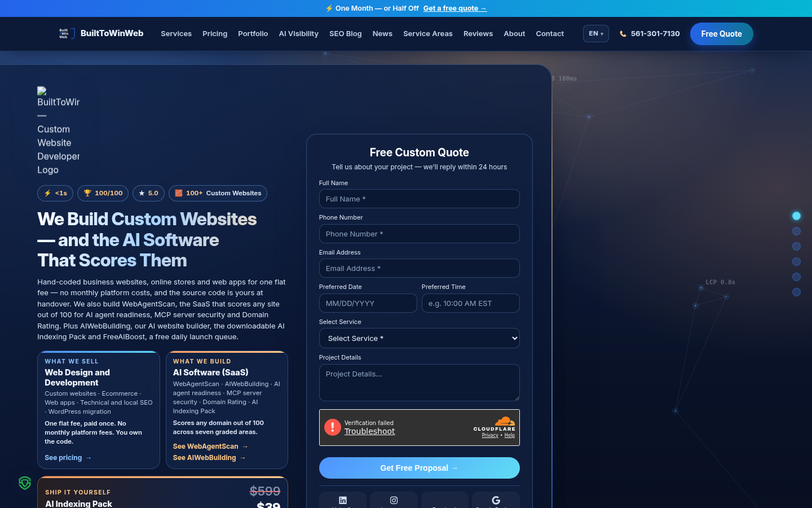Image resolution: width=812 pixels, height=508 pixels.
Task: Open the Instagram social button
Action: [x=394, y=500]
